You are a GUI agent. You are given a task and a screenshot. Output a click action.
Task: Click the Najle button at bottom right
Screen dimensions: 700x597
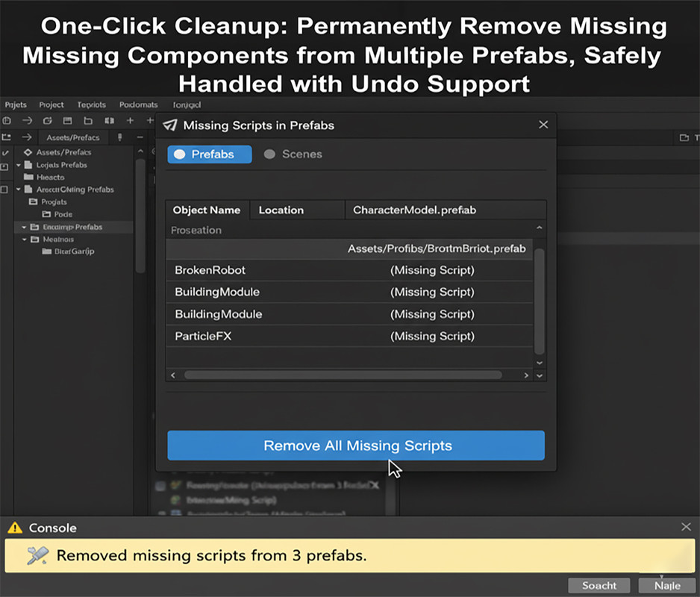[x=666, y=586]
